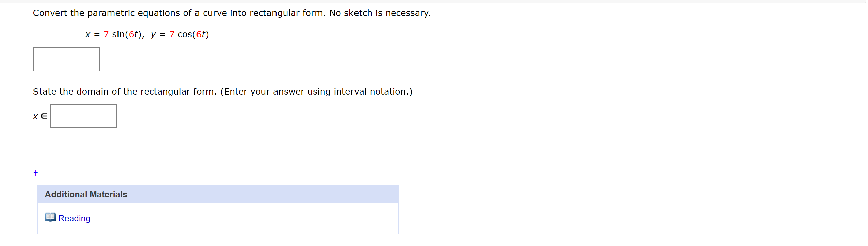Focus the rectangular form answer box
Screen dimensions: 868x246
pos(66,59)
